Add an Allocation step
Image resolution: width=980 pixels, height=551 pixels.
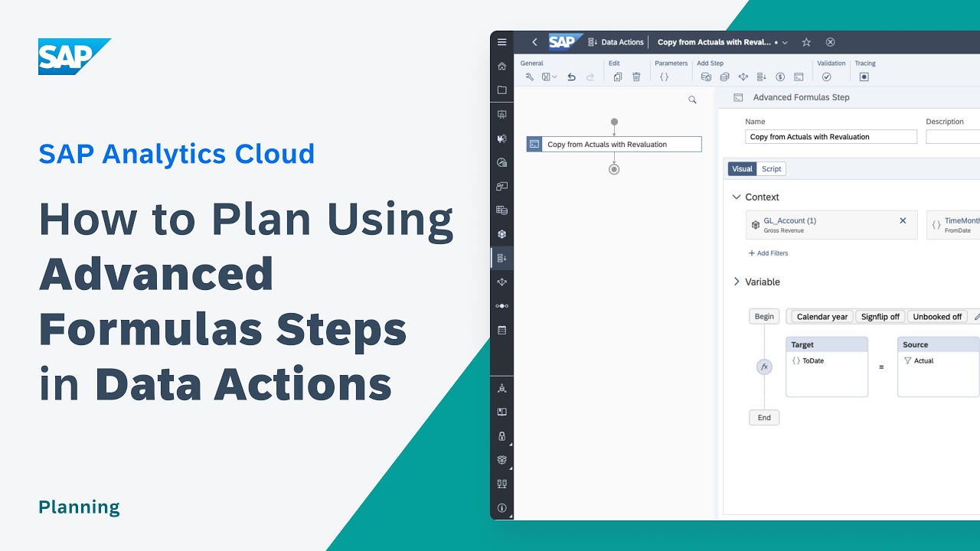click(743, 77)
